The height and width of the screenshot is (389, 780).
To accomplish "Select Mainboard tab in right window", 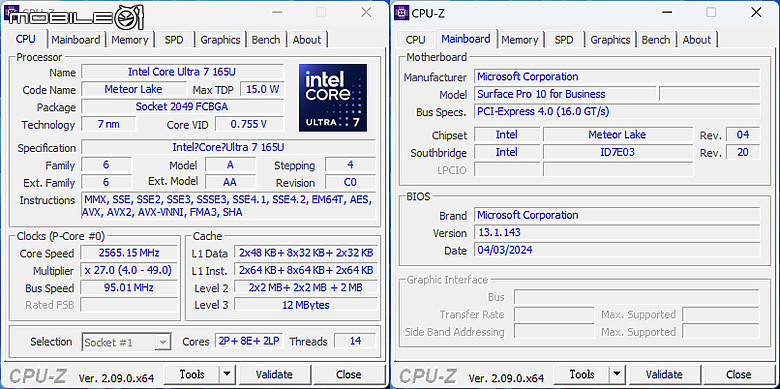I will point(466,39).
